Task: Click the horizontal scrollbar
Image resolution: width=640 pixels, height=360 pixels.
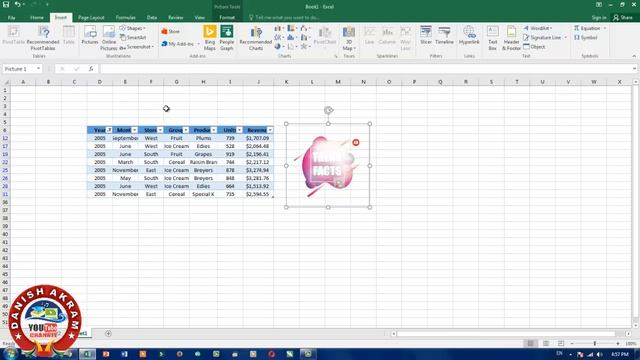Action: 506,333
